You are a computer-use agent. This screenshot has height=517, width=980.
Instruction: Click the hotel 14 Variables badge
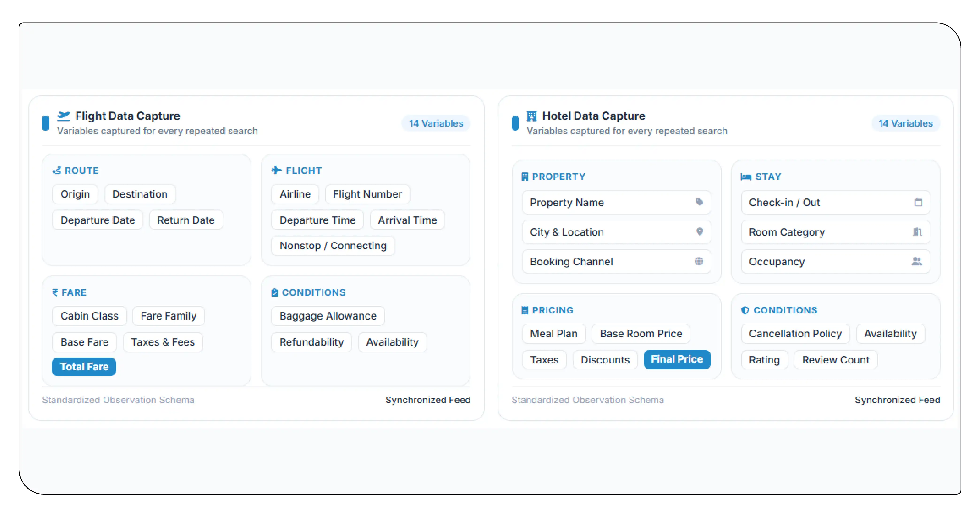(x=905, y=123)
